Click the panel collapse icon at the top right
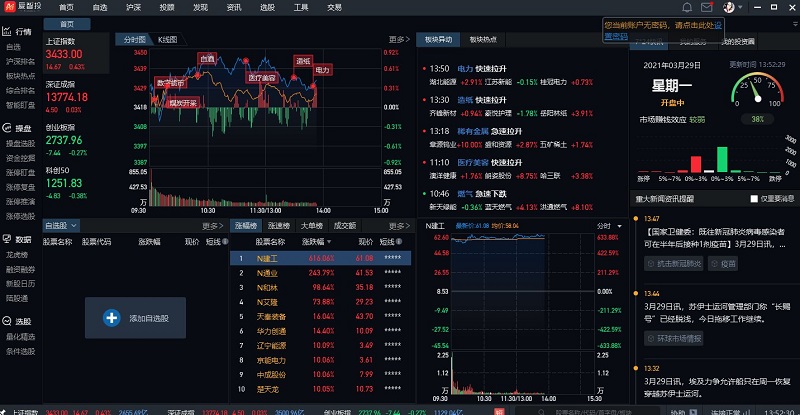800x415 pixels. point(795,23)
